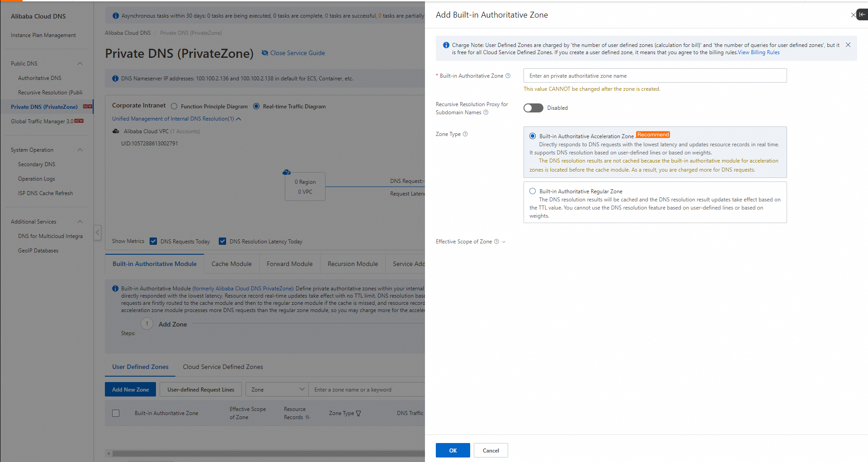This screenshot has height=462, width=868.
Task: Expand Effective Scope of Zone section
Action: tap(504, 242)
